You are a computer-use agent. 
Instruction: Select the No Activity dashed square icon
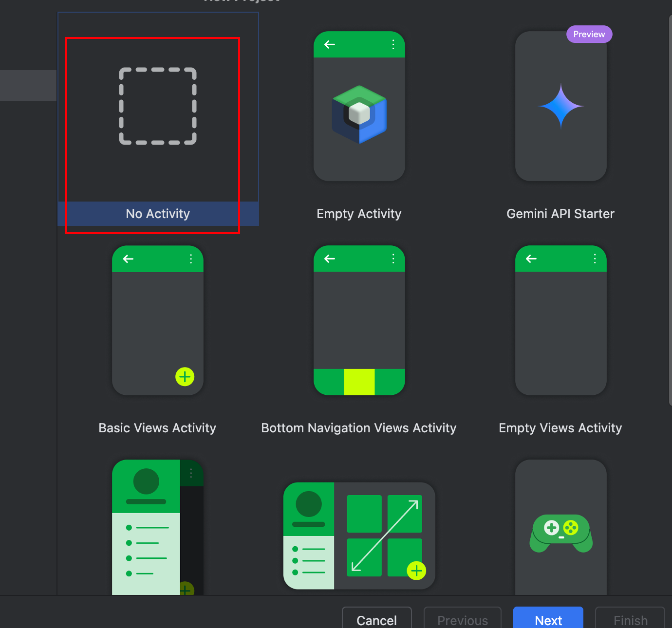click(x=158, y=106)
